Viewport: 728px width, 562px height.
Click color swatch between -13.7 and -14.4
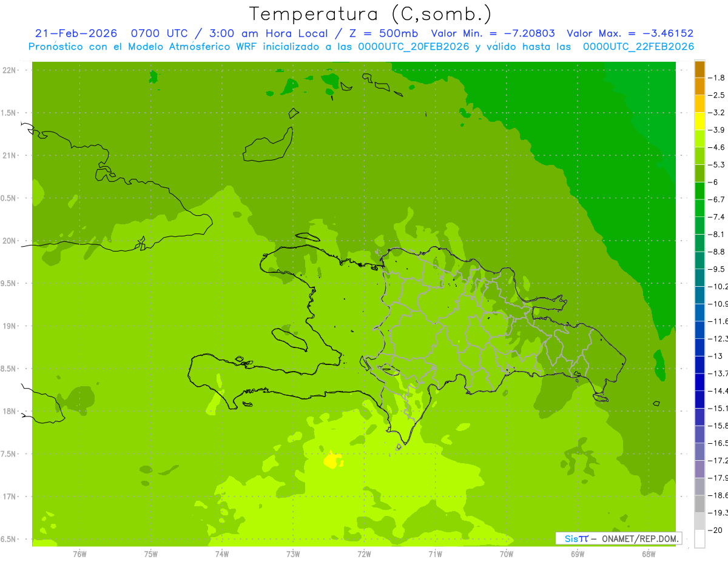pyautogui.click(x=699, y=382)
